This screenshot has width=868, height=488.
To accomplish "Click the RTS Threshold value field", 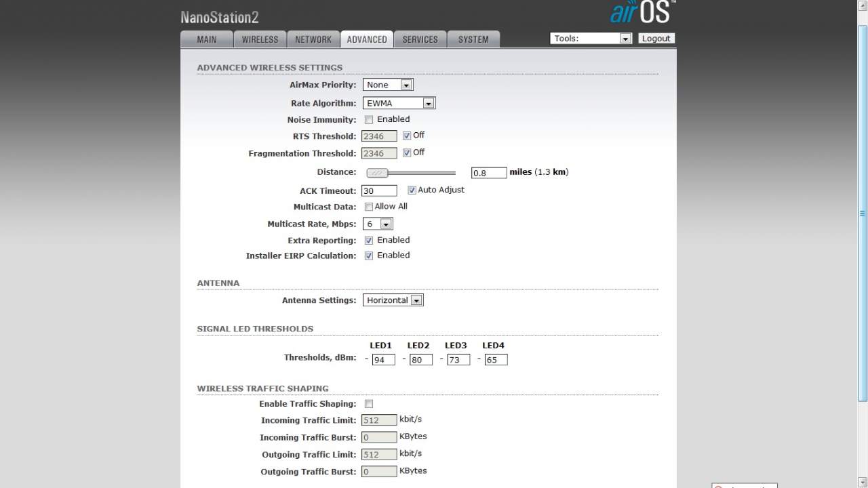I will click(379, 136).
